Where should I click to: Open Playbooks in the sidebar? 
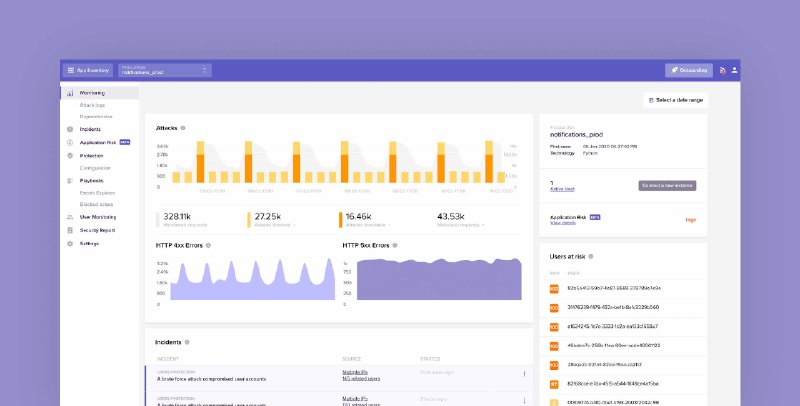(91, 181)
